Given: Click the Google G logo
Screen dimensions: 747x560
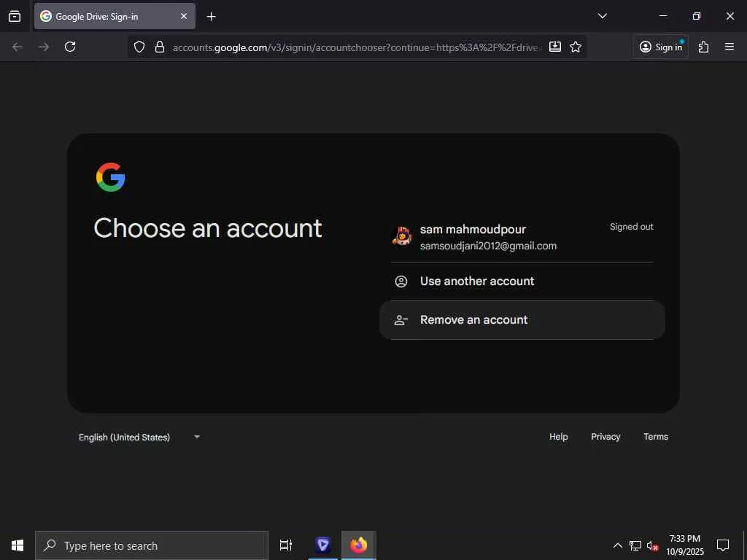Looking at the screenshot, I should point(111,177).
